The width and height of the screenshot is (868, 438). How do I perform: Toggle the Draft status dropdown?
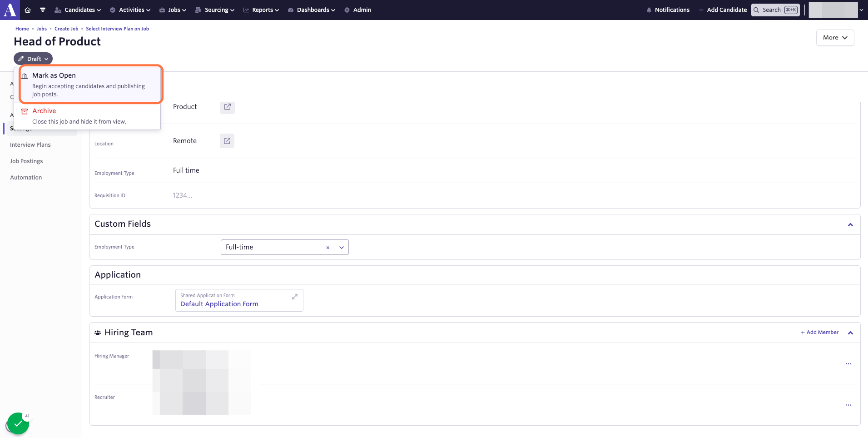[x=33, y=59]
